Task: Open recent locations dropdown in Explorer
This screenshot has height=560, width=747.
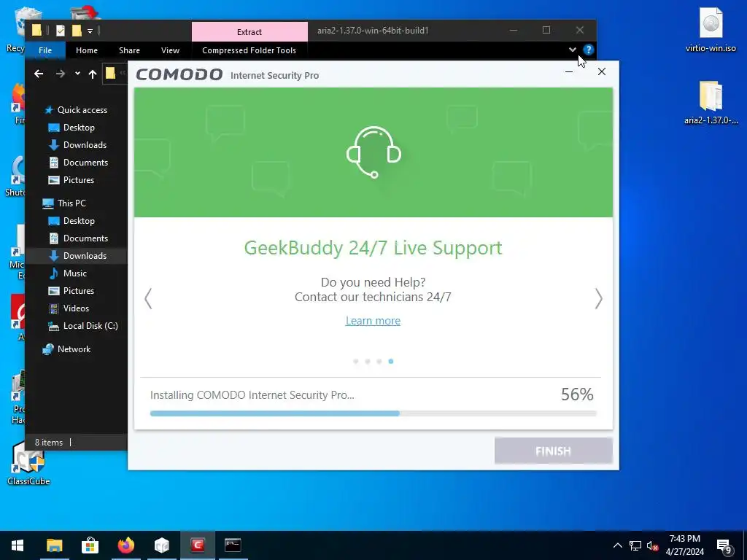Action: (x=77, y=74)
